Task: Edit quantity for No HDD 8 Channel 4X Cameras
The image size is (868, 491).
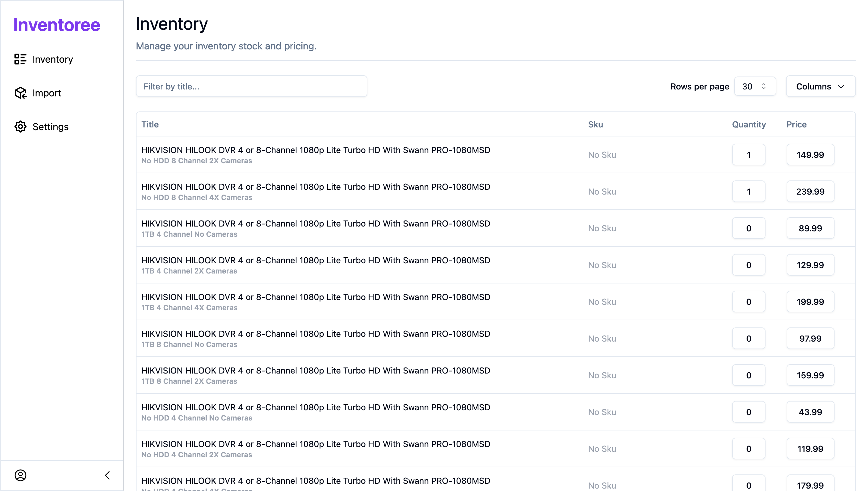Action: click(749, 191)
